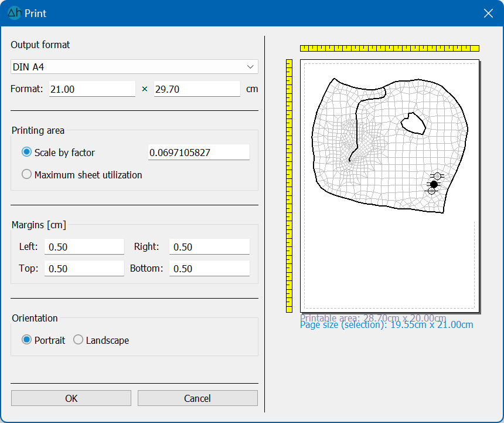Click the app logo icon in title bar

click(14, 13)
